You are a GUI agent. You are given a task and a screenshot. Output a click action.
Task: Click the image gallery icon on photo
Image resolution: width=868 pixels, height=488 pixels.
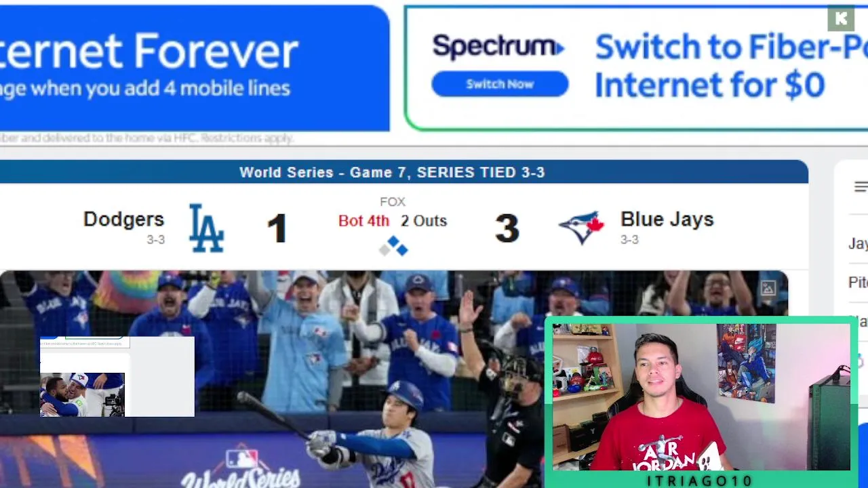point(768,289)
